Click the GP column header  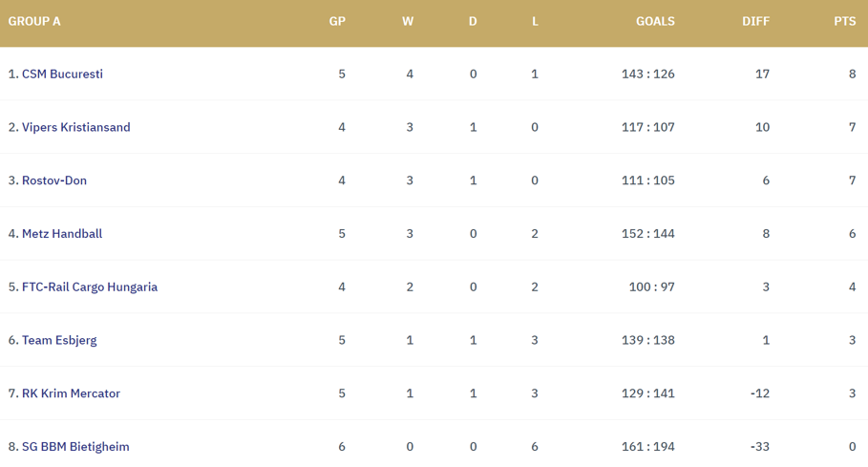pyautogui.click(x=337, y=21)
